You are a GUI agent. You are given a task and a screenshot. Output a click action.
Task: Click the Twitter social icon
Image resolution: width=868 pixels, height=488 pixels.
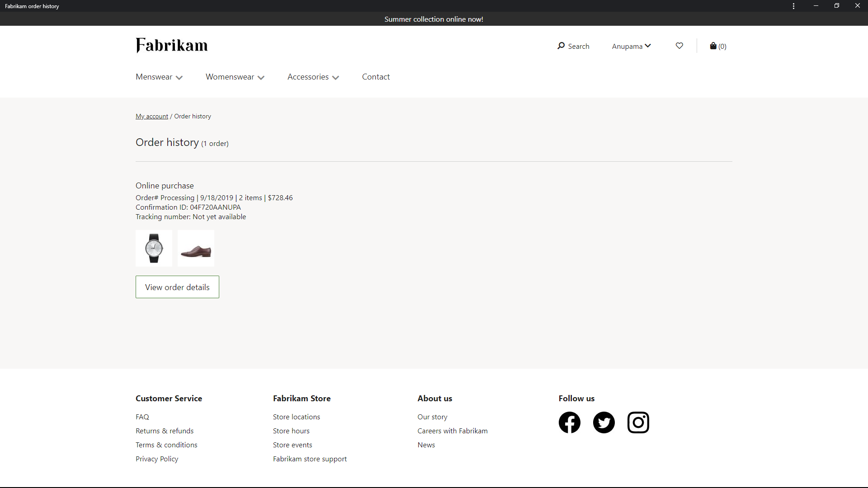click(604, 422)
